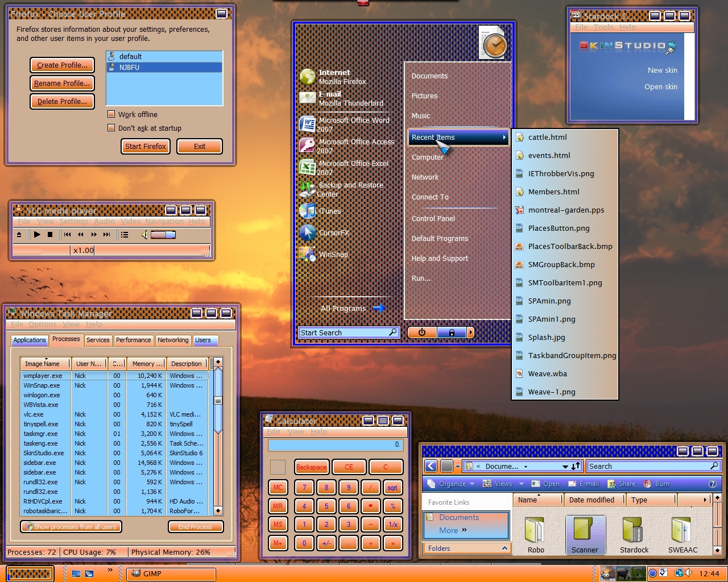Click End Process button
The image size is (728, 582).
tap(195, 527)
